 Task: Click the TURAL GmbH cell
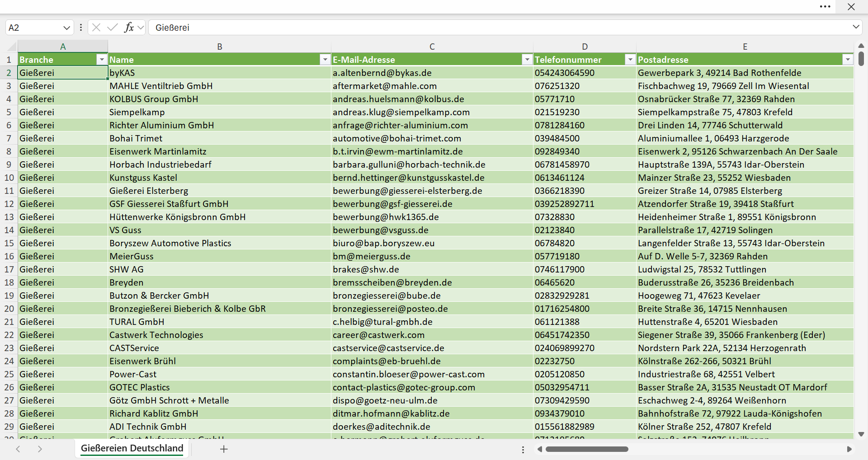tap(219, 322)
